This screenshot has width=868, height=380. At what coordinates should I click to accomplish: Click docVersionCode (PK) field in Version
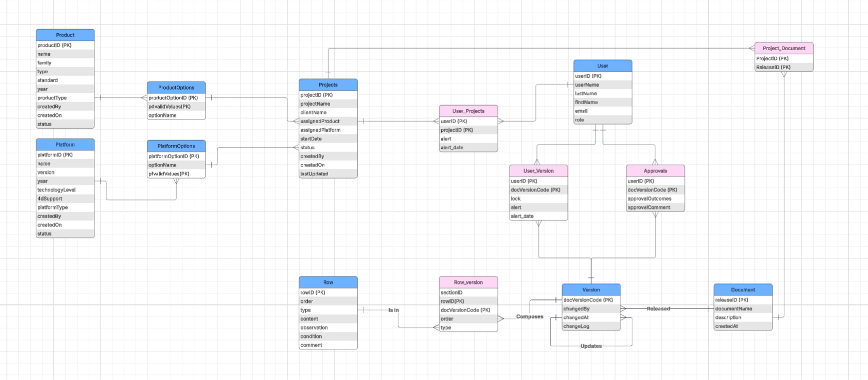click(588, 300)
